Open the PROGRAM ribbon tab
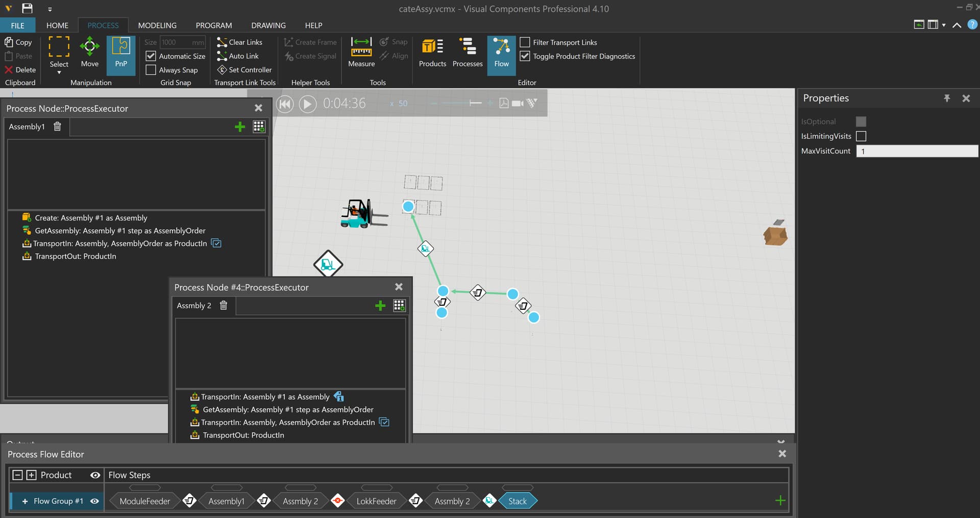The image size is (980, 518). coord(214,26)
